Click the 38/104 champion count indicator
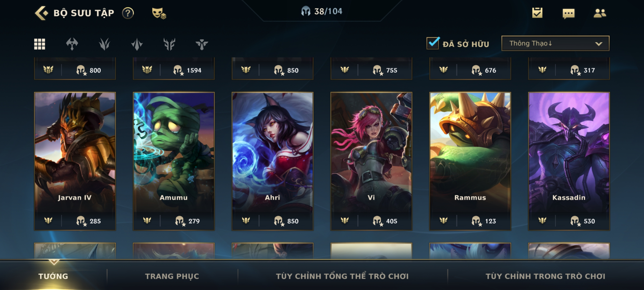The width and height of the screenshot is (644, 290). tap(321, 11)
